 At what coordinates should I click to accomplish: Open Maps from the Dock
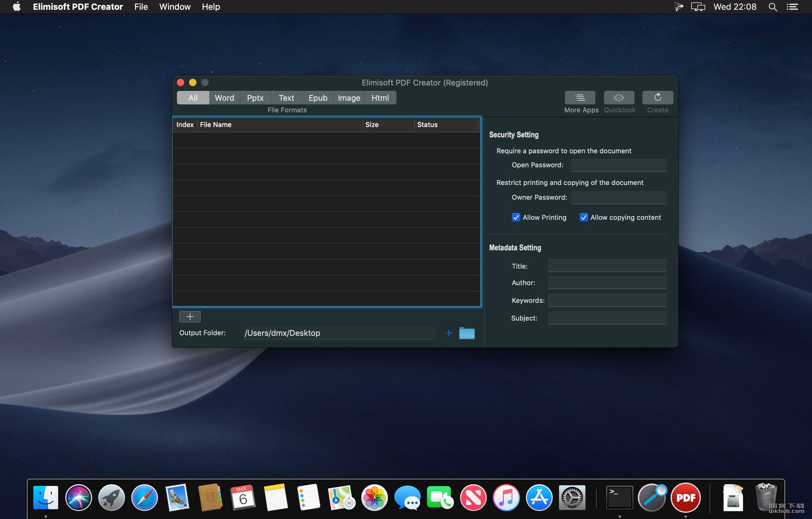[x=341, y=497]
